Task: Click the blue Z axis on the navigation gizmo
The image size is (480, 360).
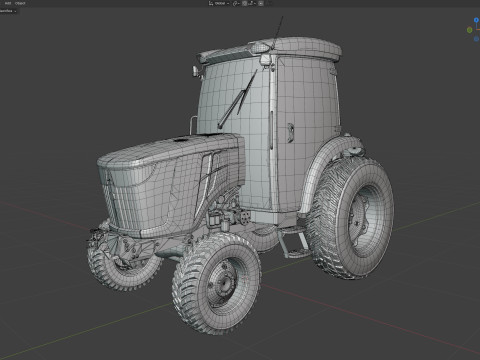Action: pos(476,20)
